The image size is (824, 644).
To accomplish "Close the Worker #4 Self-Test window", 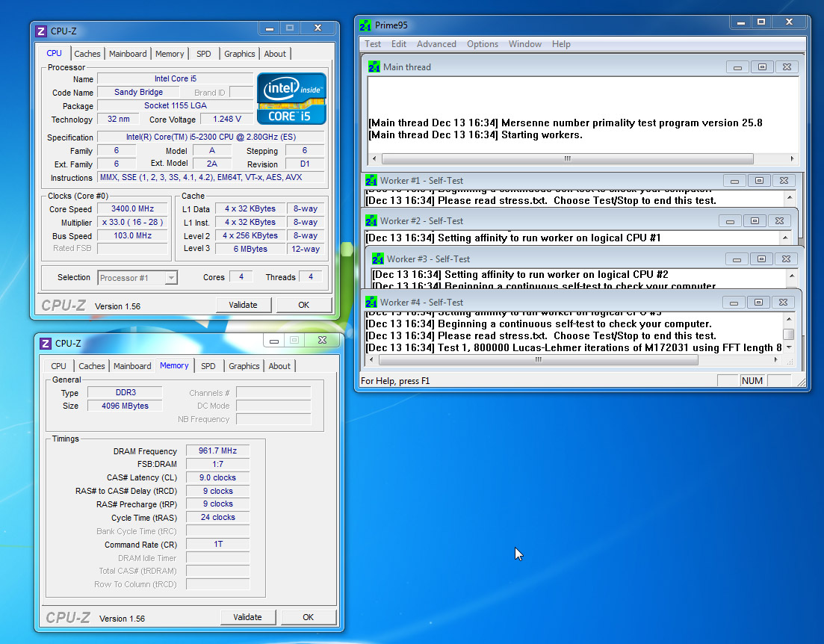I will 783,303.
